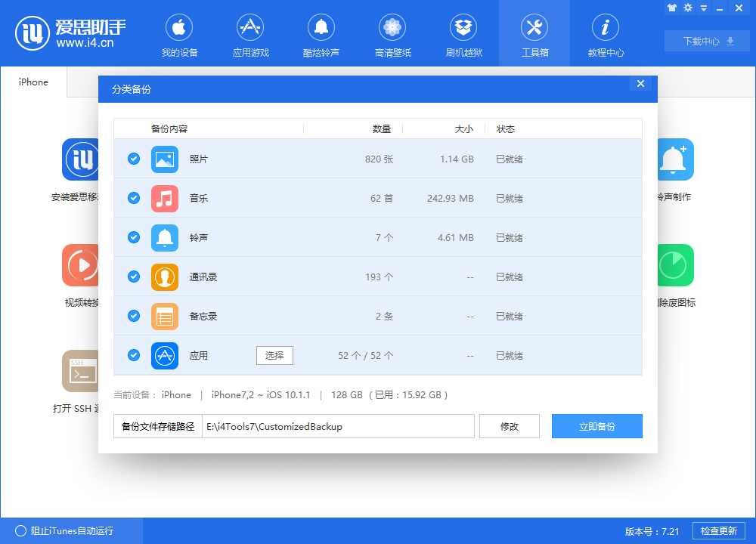Open the 教程中心 tutorial center
Screen dimensions: 756x544
click(x=605, y=34)
